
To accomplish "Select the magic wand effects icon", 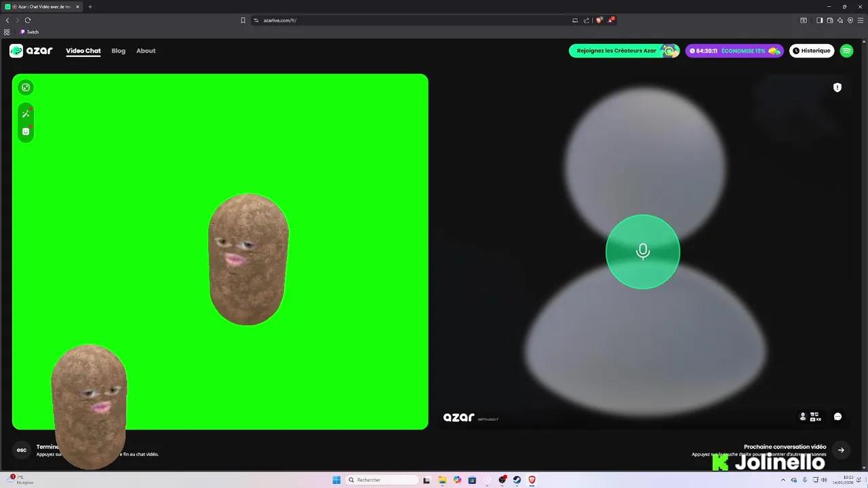I will pyautogui.click(x=25, y=113).
